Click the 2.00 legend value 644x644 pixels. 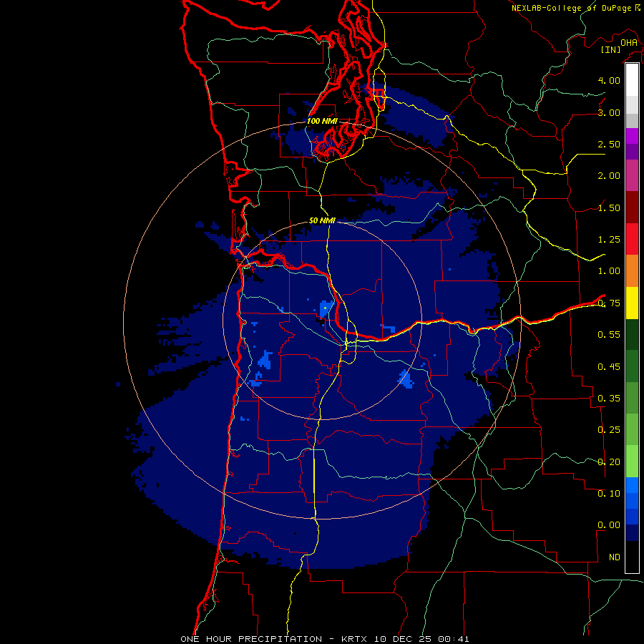pyautogui.click(x=609, y=176)
